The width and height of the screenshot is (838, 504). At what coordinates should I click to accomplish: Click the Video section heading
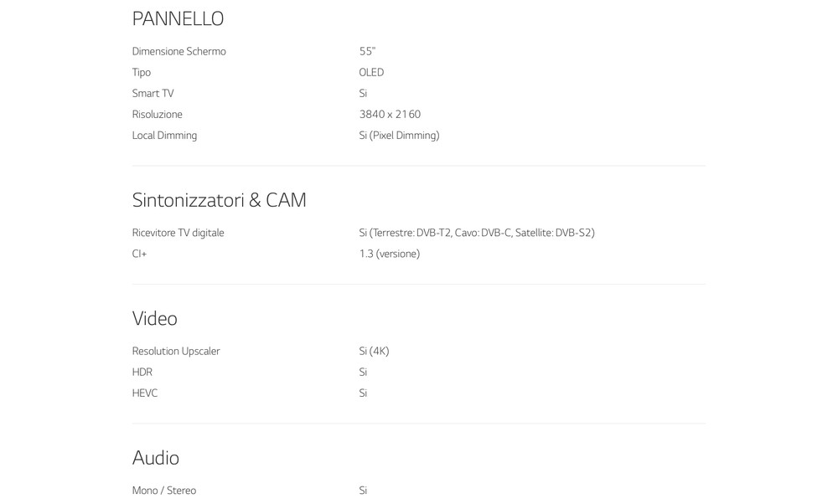coord(154,318)
